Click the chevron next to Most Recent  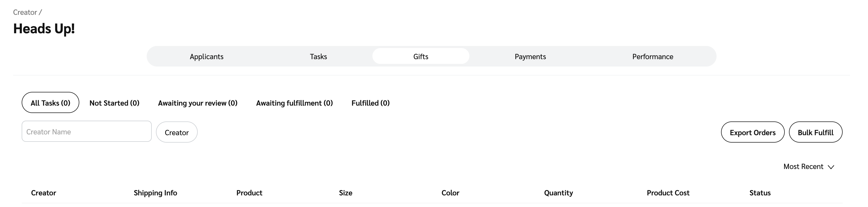(x=831, y=167)
